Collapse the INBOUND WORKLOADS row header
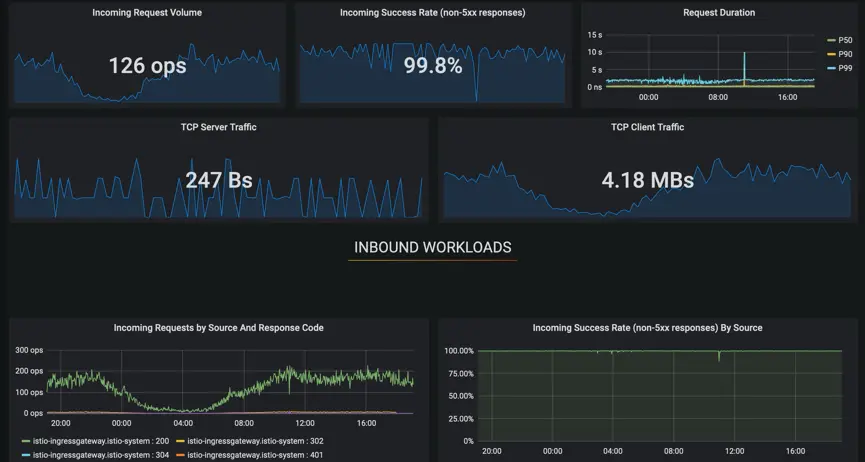The image size is (865, 462). pos(432,247)
